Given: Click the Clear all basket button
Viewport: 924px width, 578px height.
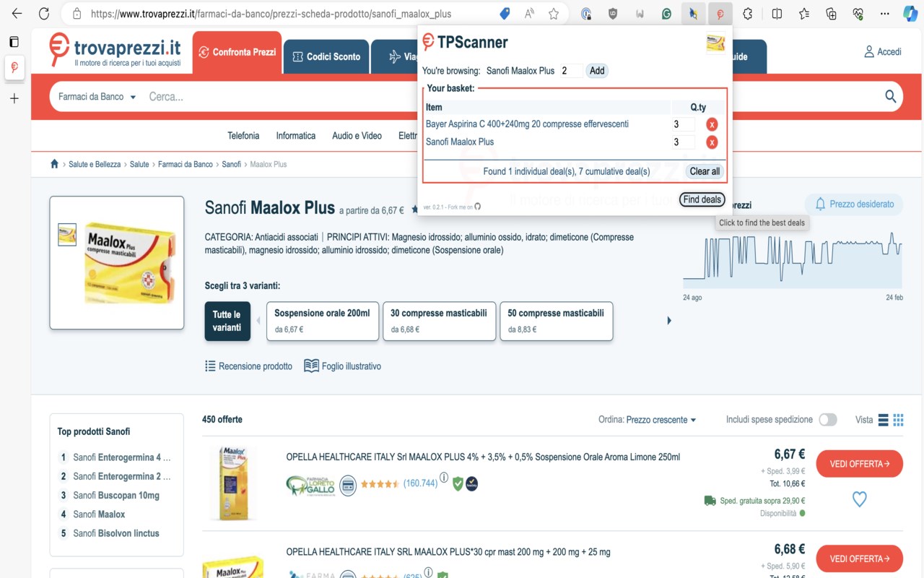Looking at the screenshot, I should point(705,172).
